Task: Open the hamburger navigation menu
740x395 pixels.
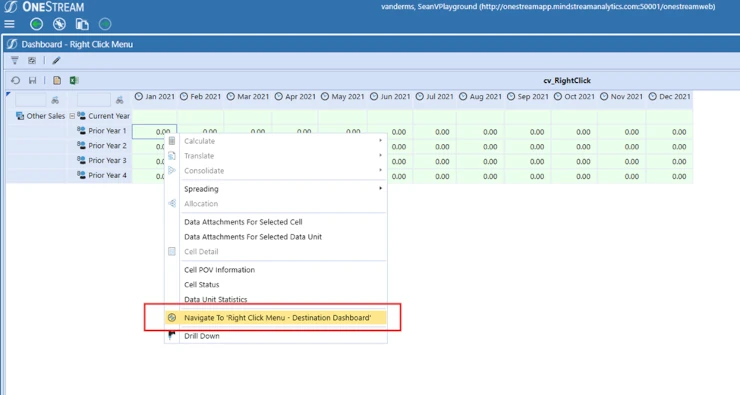Action: tap(9, 24)
